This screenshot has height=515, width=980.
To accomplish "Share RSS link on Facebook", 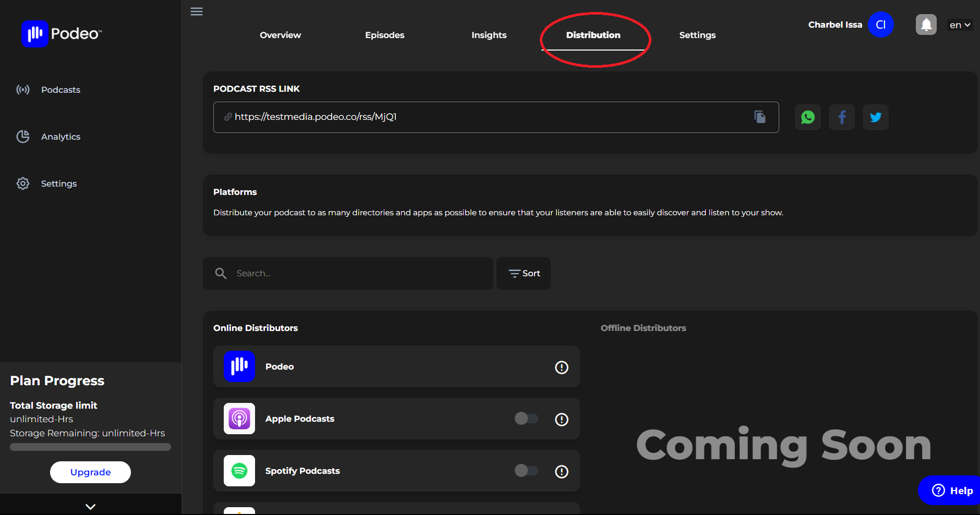I will click(842, 117).
